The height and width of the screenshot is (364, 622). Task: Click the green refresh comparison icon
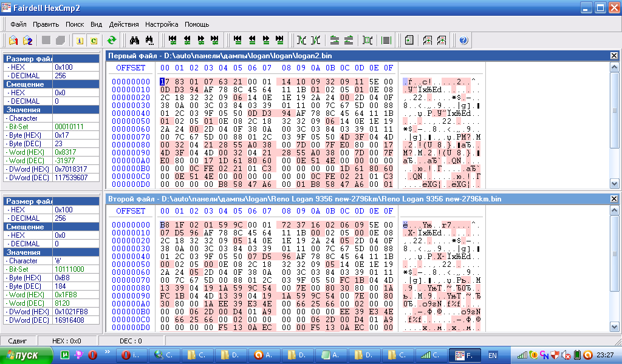[112, 41]
